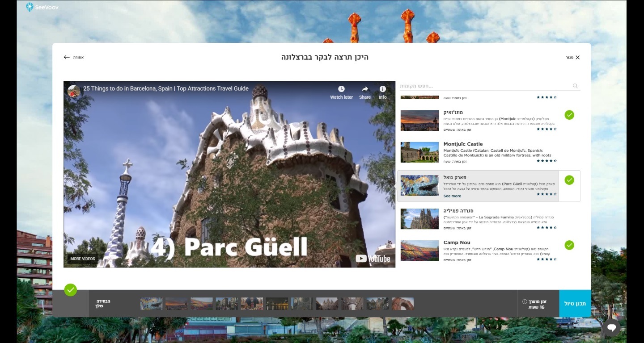The image size is (644, 343).
Task: Click the הבחירה שלך label
Action: 103,304
